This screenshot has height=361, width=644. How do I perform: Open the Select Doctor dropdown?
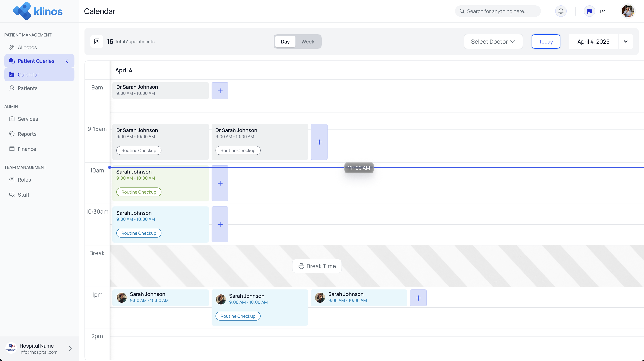point(493,42)
